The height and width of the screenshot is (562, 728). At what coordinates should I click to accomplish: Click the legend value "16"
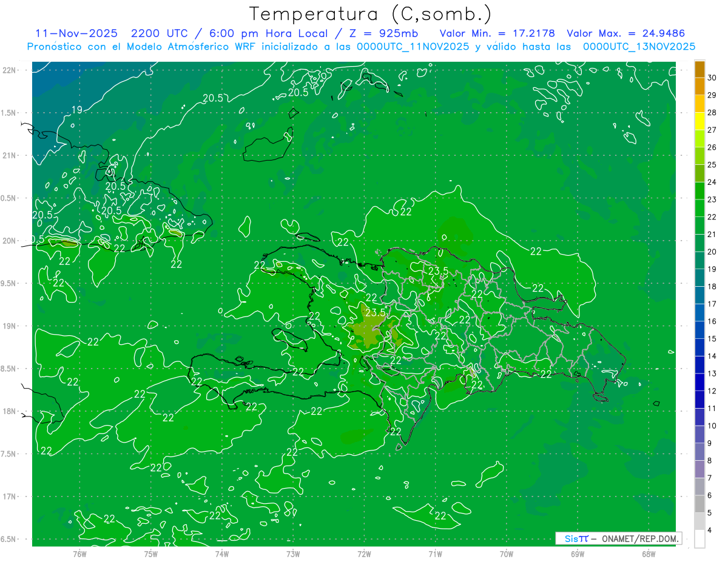pos(712,321)
